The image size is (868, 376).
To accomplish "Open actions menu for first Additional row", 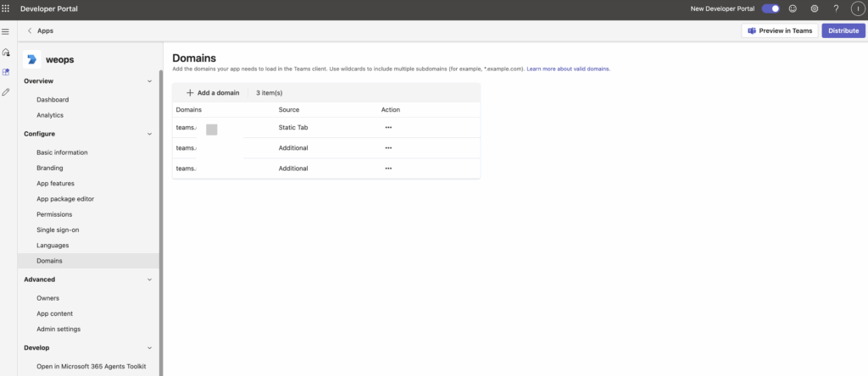I will 388,147.
